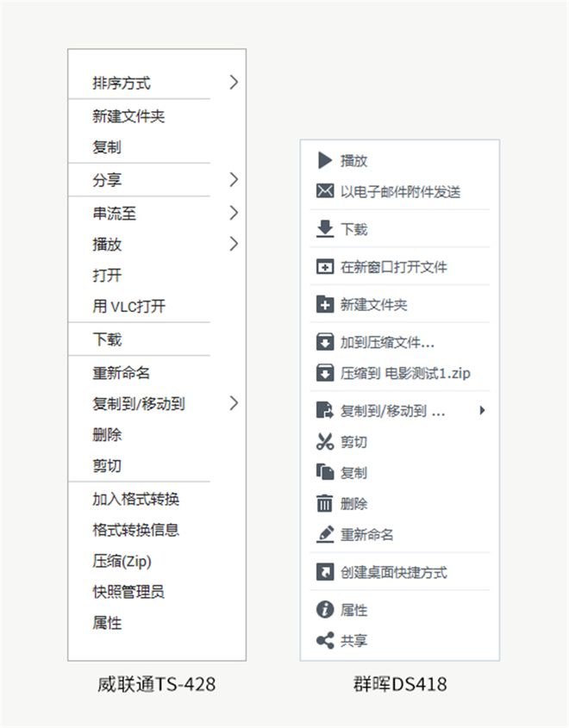
Task: Select 快照管理员 menu item
Action: click(128, 592)
